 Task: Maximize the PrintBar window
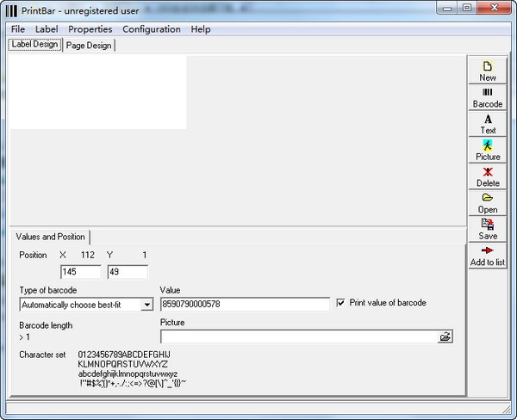(467, 9)
